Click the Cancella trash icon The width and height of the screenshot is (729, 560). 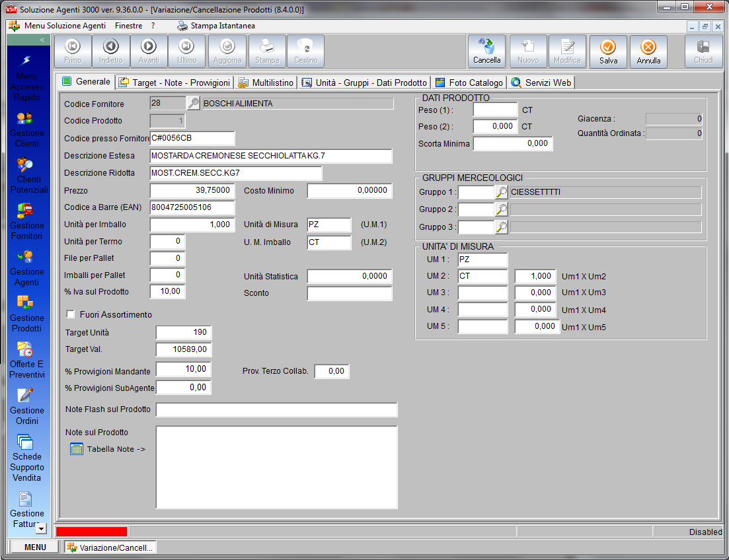[x=487, y=47]
